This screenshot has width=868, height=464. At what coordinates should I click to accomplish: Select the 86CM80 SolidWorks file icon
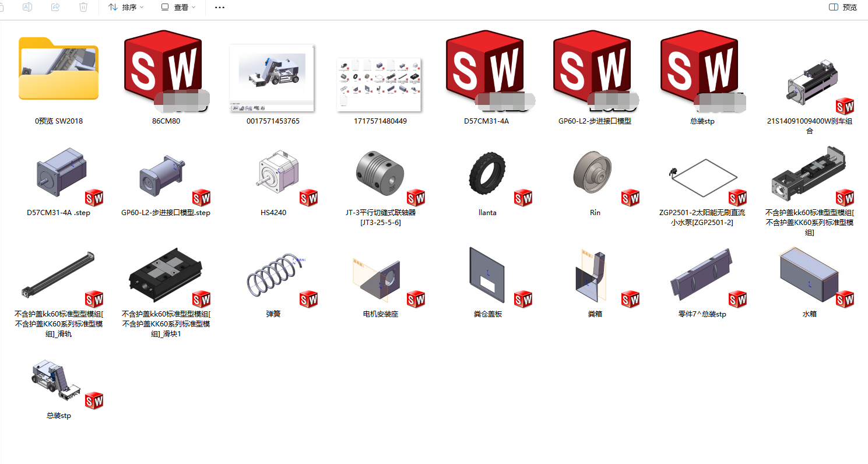pos(166,71)
